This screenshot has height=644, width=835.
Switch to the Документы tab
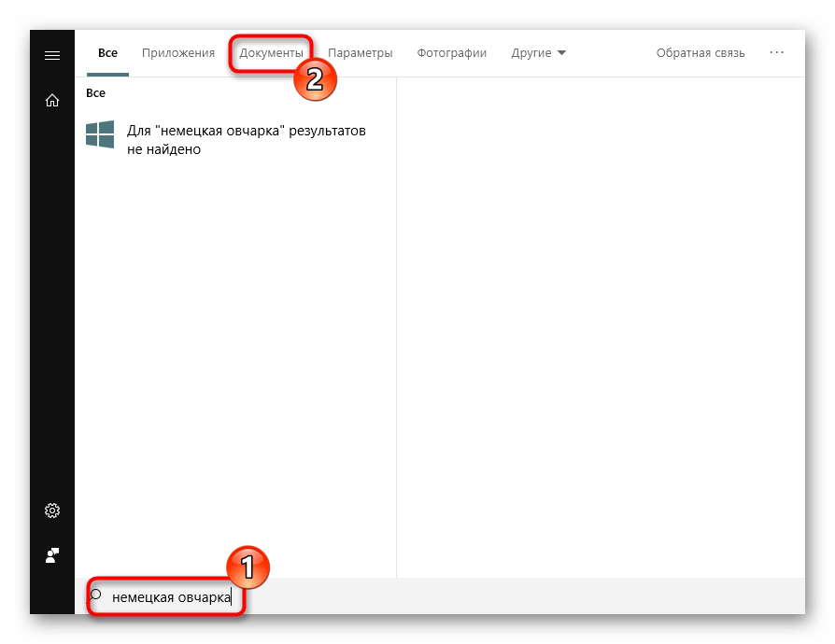tap(271, 52)
